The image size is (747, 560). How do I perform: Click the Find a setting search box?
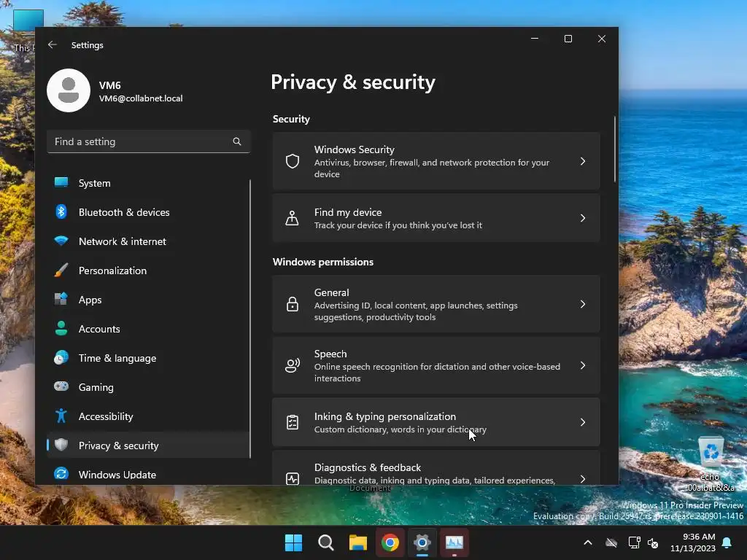coord(148,141)
